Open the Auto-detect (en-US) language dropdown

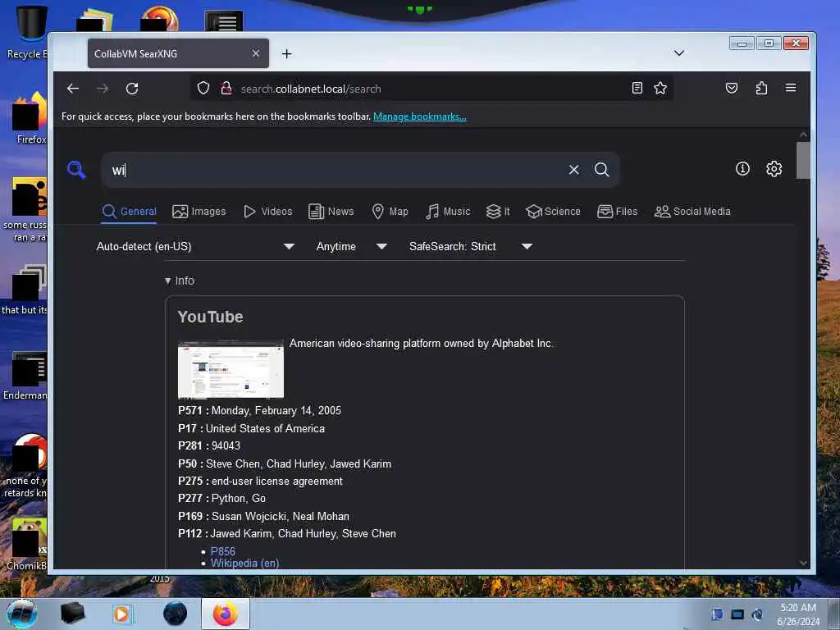tap(195, 246)
